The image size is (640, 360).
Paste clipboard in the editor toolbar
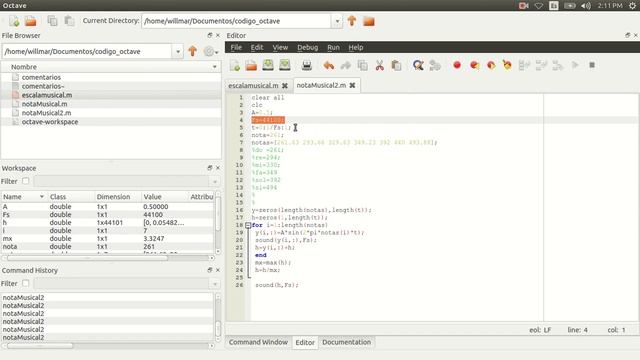coord(396,65)
